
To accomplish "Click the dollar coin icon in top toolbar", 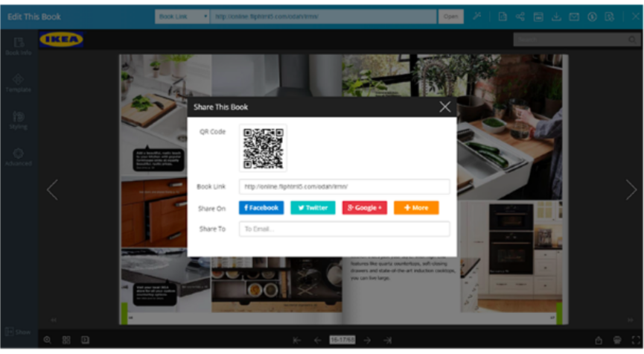I will (592, 16).
